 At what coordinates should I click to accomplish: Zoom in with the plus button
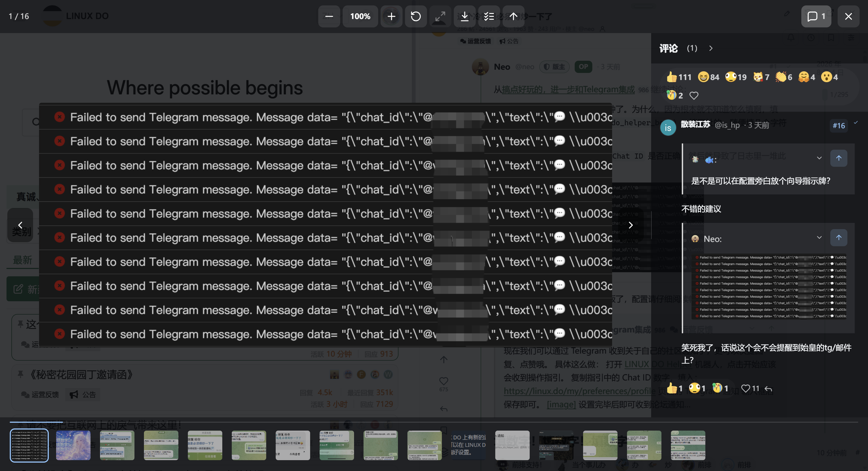(x=391, y=16)
